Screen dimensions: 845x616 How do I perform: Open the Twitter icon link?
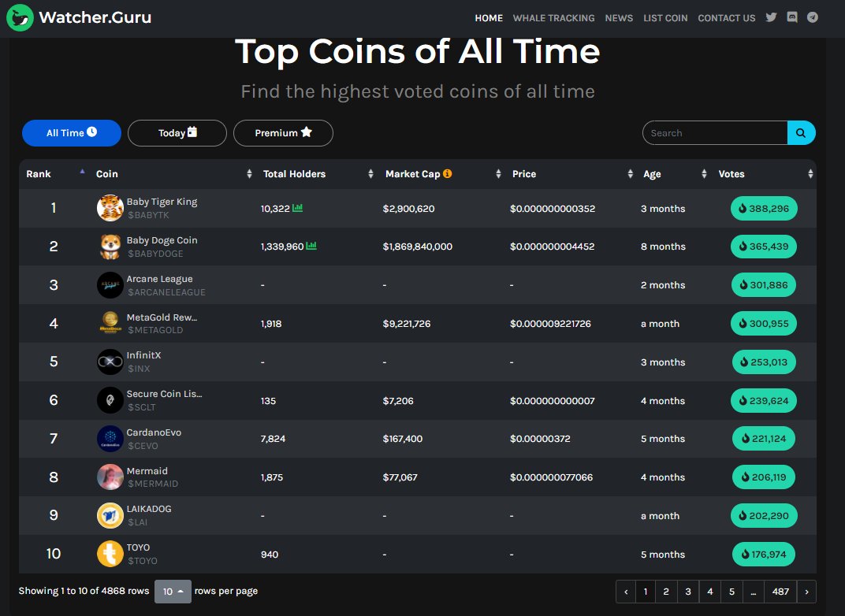(771, 17)
